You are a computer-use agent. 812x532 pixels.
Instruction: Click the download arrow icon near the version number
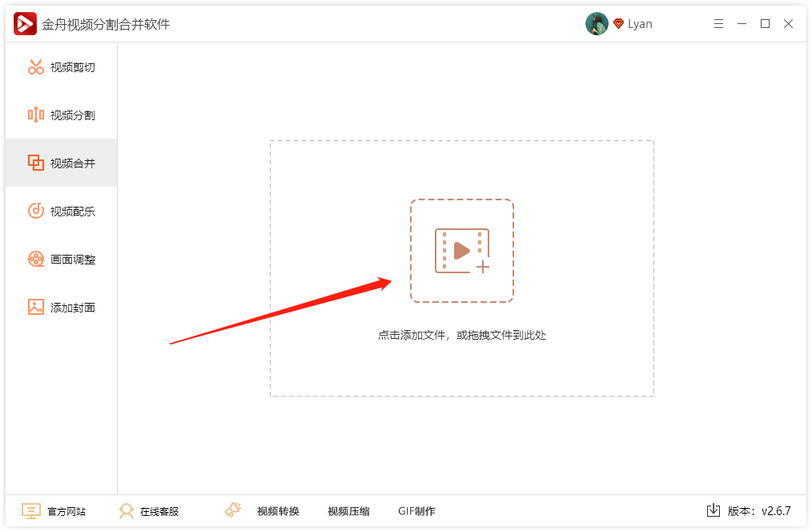pos(714,510)
